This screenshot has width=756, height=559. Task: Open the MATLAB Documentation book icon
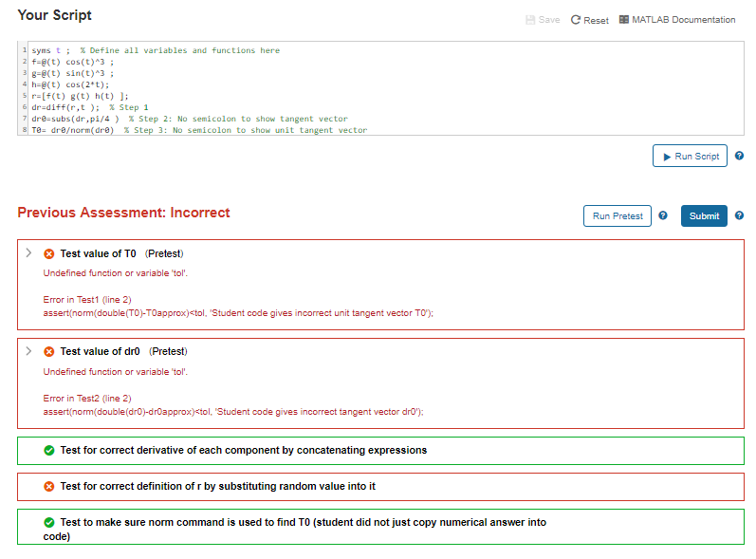coord(624,19)
